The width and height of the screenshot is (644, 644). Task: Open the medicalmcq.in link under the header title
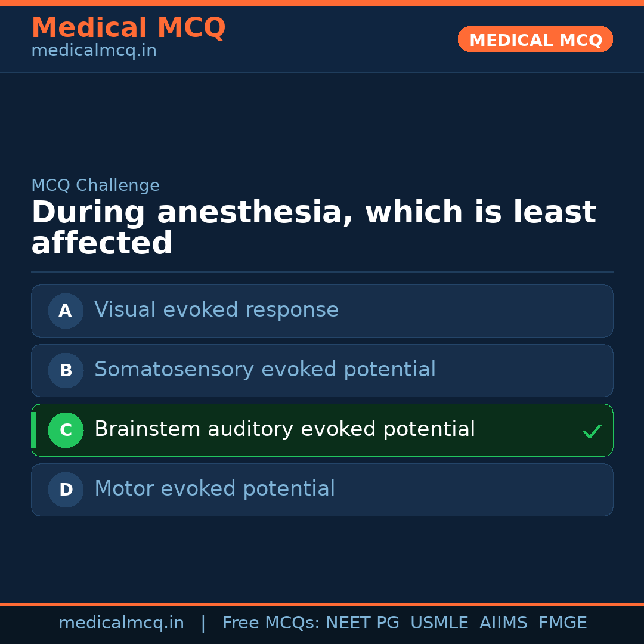pos(94,51)
